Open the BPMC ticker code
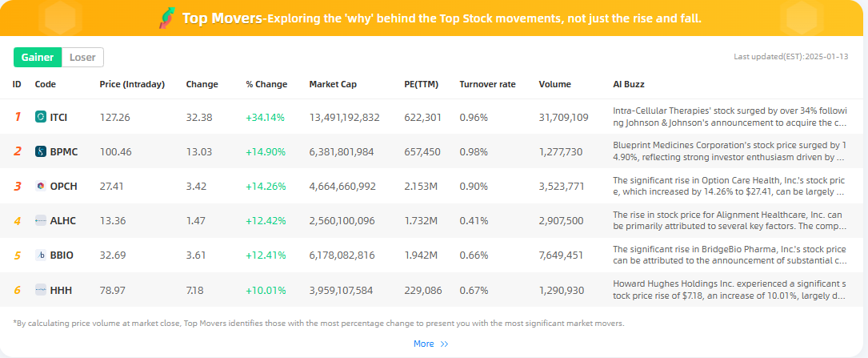868x358 pixels. [64, 152]
